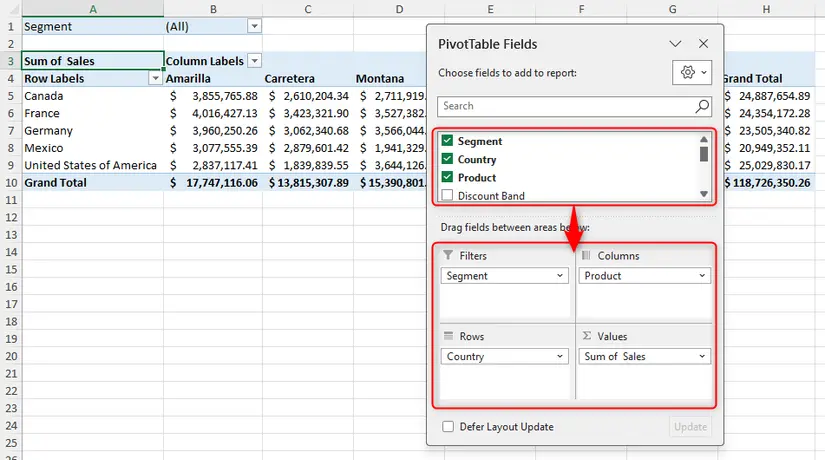Viewport: 825px width, 460px height.
Task: Click the Columns area icon
Action: coord(586,255)
